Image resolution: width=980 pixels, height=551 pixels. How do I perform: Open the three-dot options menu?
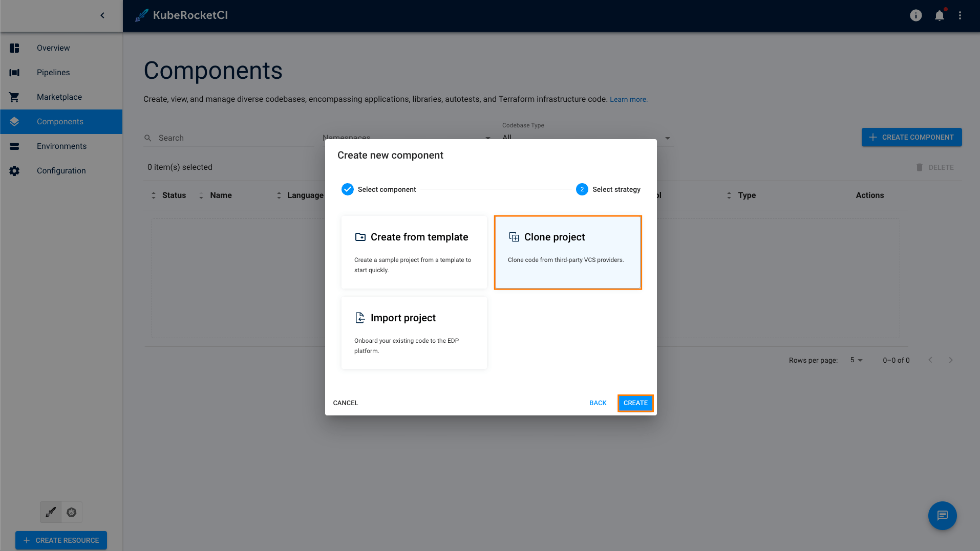960,15
